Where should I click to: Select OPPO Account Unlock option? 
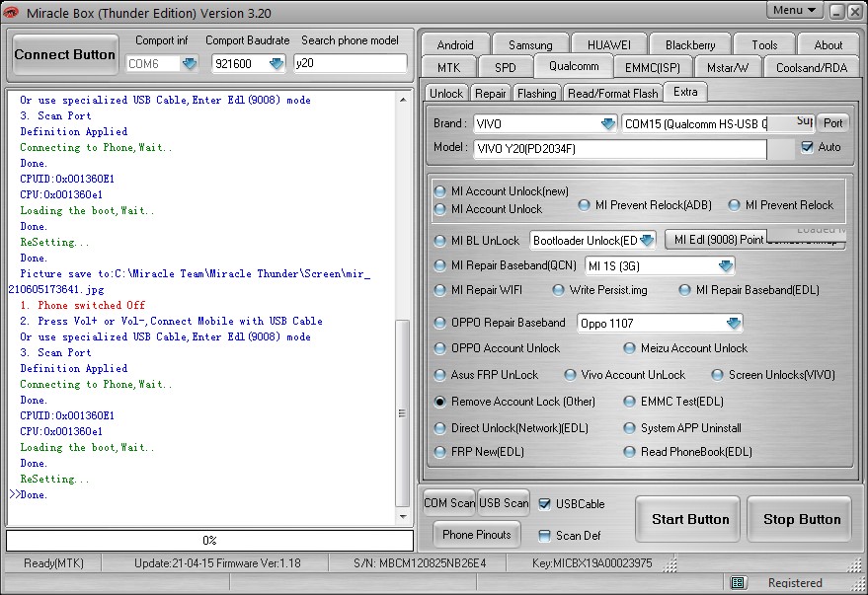[x=440, y=348]
